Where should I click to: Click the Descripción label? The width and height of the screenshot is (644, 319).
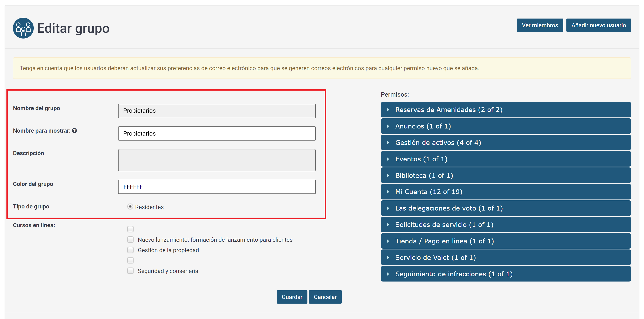[28, 153]
